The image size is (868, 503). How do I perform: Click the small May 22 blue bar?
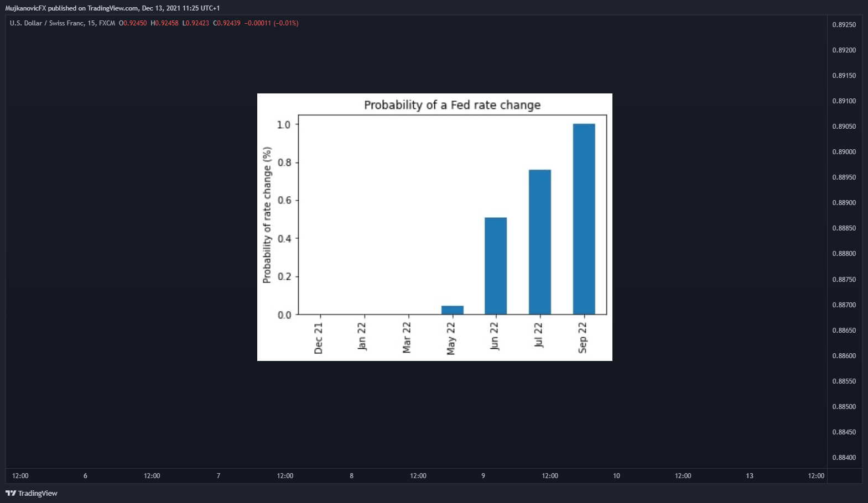pos(453,310)
